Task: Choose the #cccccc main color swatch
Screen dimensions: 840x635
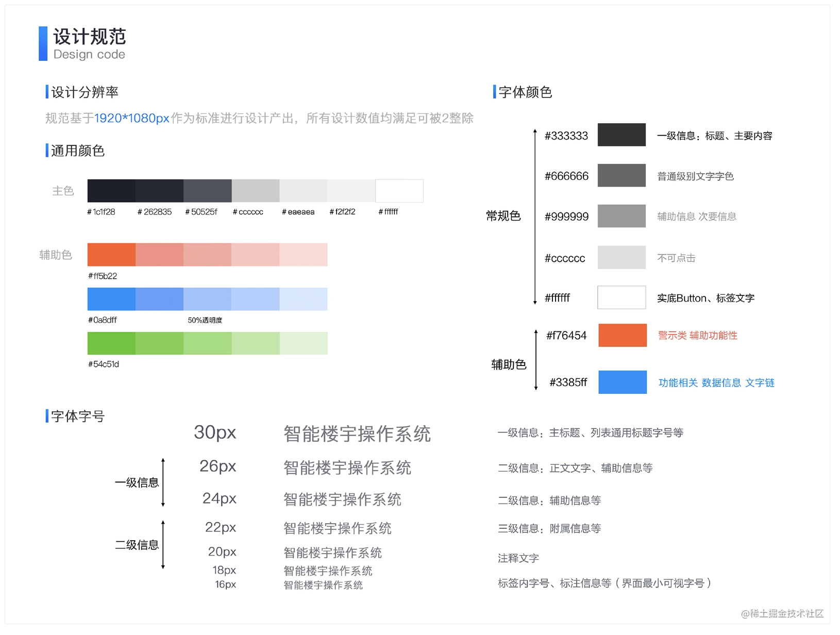Action: tap(256, 191)
